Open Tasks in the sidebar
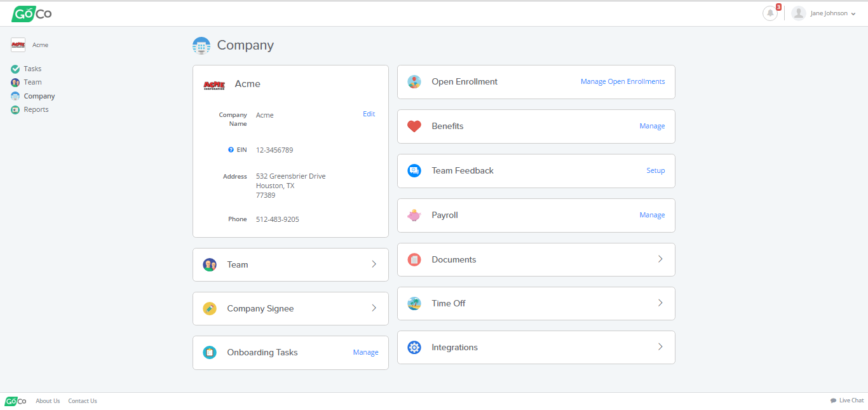The height and width of the screenshot is (410, 868). coord(32,69)
